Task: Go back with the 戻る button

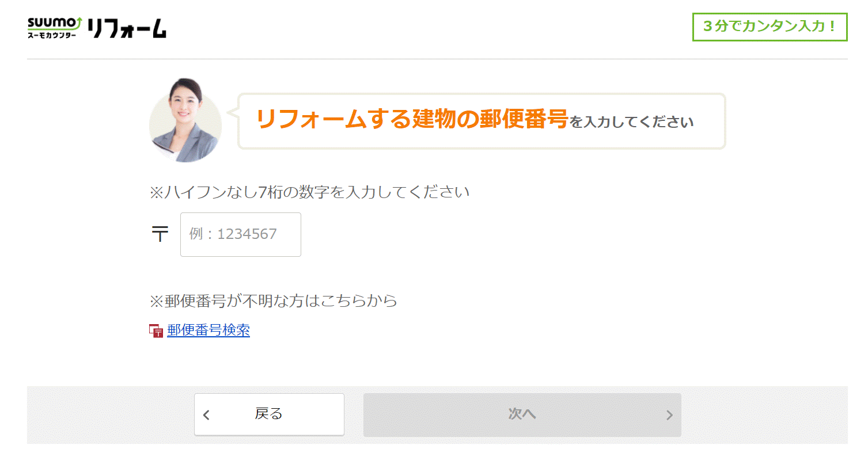Action: [x=269, y=414]
